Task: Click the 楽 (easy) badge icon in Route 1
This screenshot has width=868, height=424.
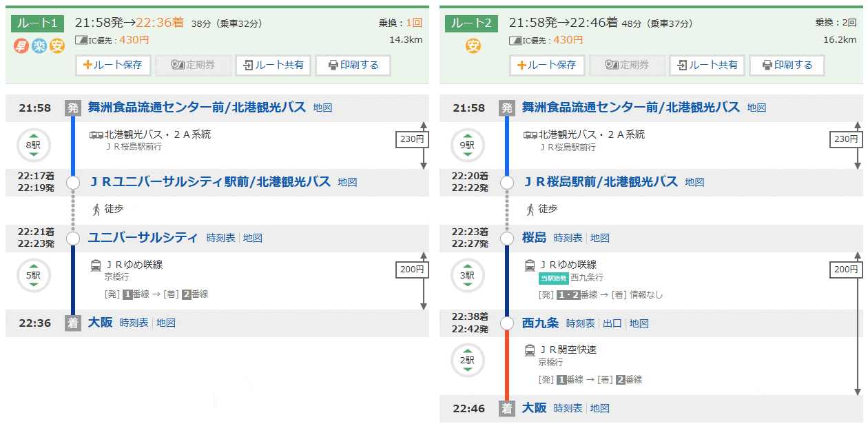Action: click(39, 46)
